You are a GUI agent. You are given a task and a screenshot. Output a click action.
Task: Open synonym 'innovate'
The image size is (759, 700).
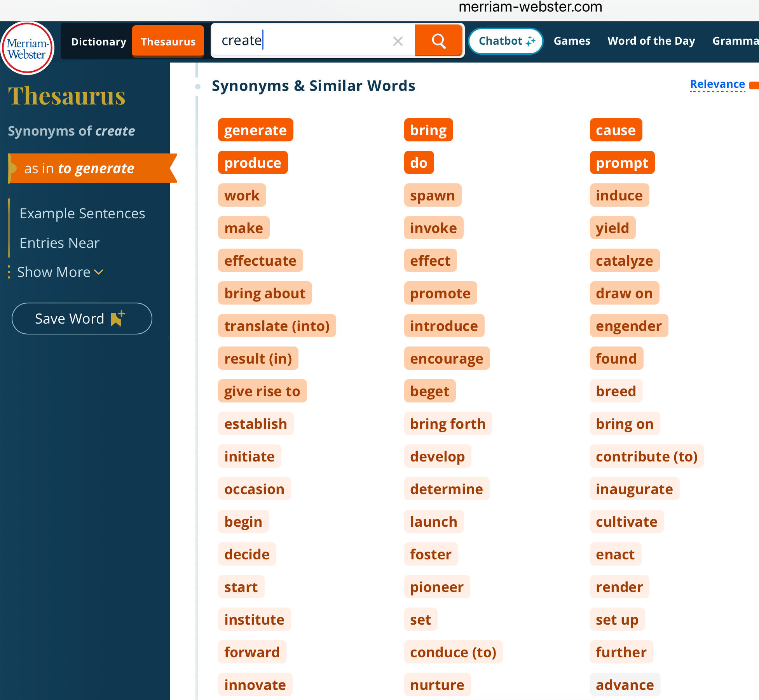point(255,684)
